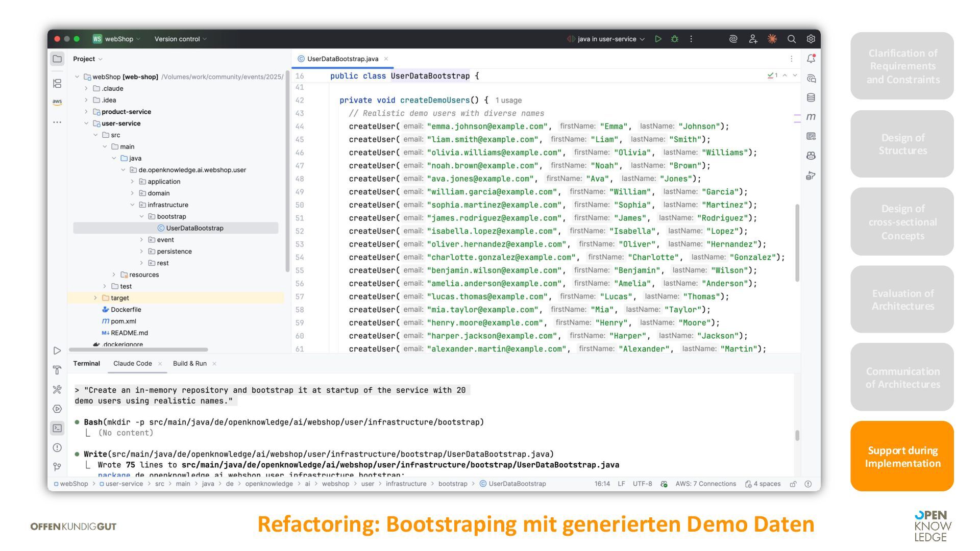
Task: Open the Notifications bell panel
Action: (811, 59)
